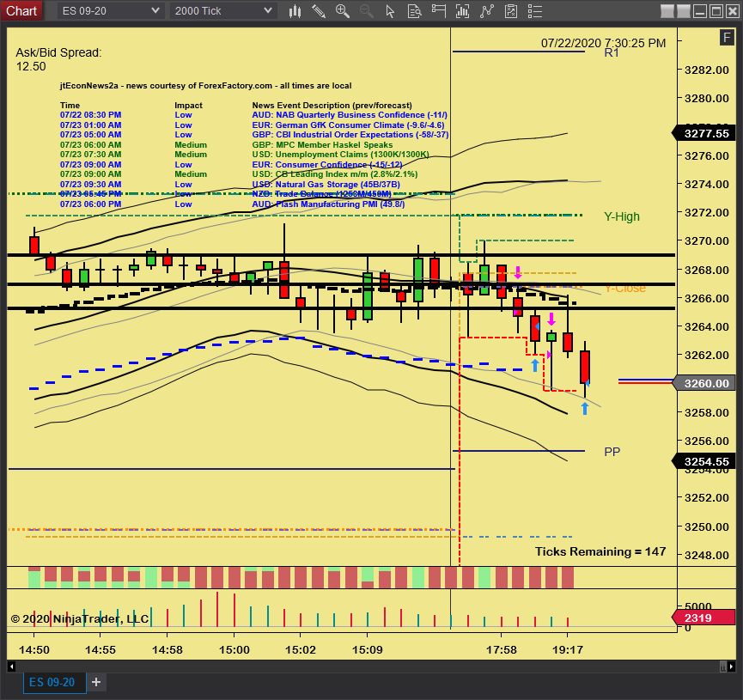Click the 3277.55 price marker

click(x=703, y=134)
